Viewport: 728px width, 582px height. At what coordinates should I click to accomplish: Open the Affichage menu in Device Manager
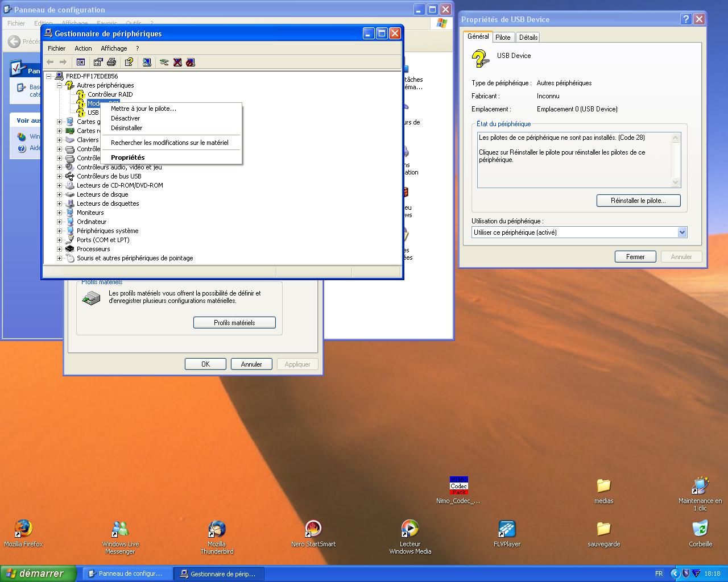[x=114, y=48]
